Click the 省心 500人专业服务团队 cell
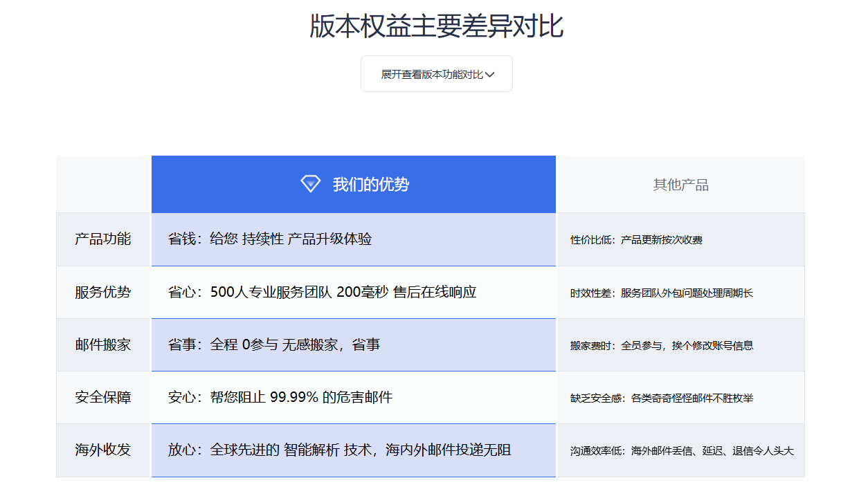The height and width of the screenshot is (487, 868). pos(353,292)
